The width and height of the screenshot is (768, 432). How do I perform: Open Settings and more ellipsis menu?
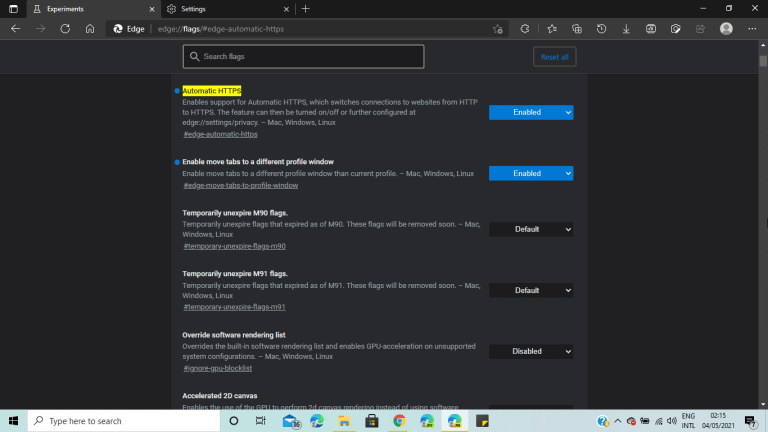point(752,29)
